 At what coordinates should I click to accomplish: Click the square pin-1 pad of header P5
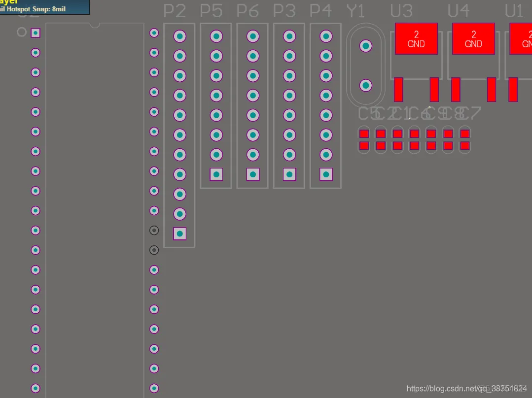pos(216,174)
